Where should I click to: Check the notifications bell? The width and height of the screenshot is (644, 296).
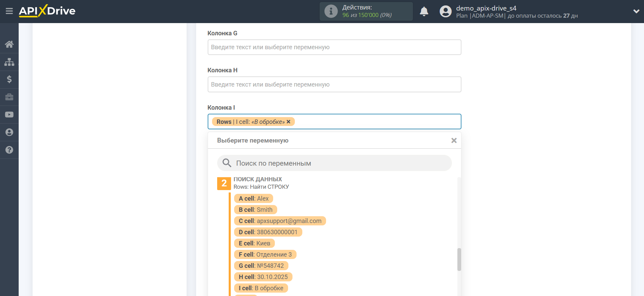coord(424,12)
